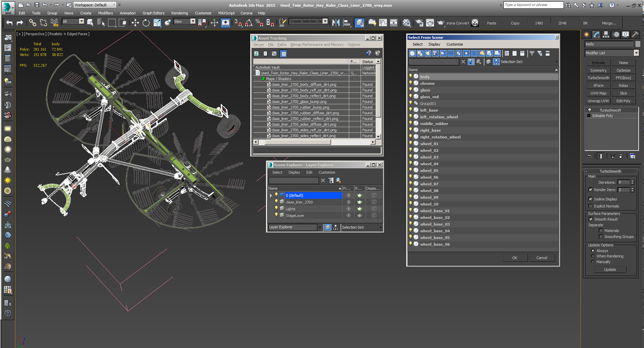Click Pin Stack icon below modifier stack
Image resolution: width=644 pixels, height=348 pixels.
tap(590, 156)
